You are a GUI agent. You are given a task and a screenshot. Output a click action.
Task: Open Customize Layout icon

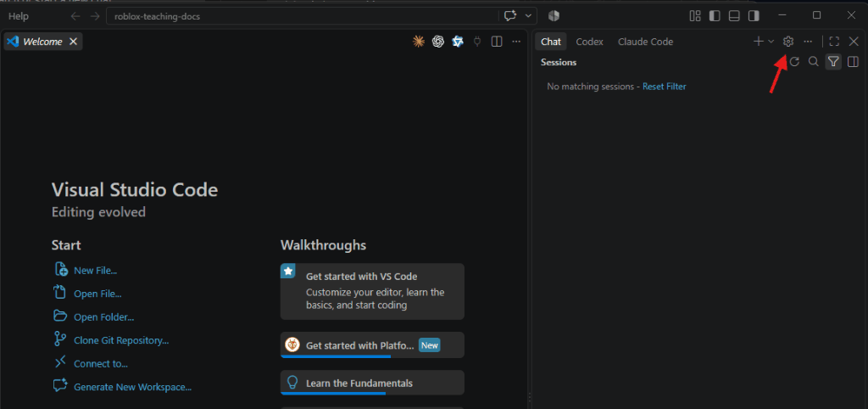695,16
